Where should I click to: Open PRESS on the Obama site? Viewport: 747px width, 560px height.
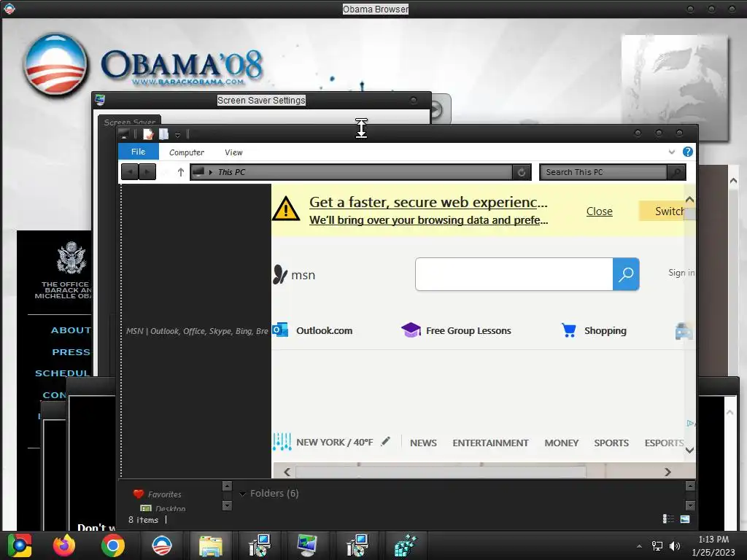(71, 352)
